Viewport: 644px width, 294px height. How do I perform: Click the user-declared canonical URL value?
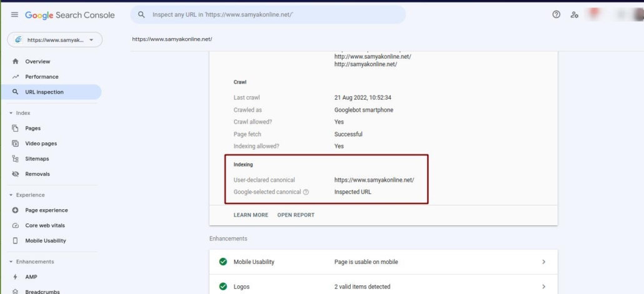pyautogui.click(x=374, y=180)
